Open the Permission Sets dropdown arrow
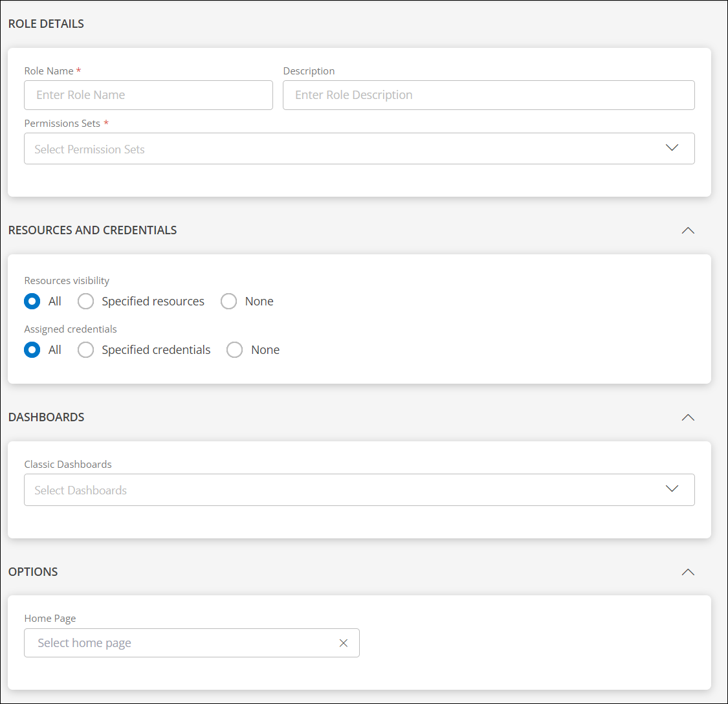728x704 pixels. 672,148
